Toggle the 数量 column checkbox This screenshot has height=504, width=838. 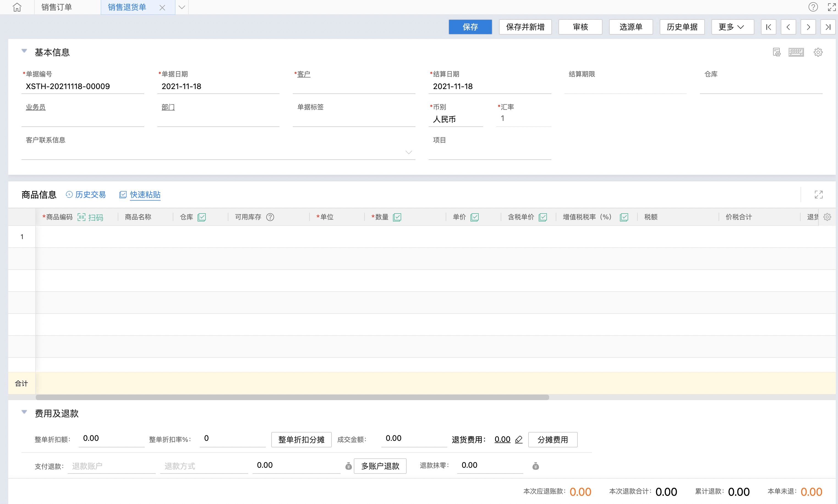[x=397, y=217]
